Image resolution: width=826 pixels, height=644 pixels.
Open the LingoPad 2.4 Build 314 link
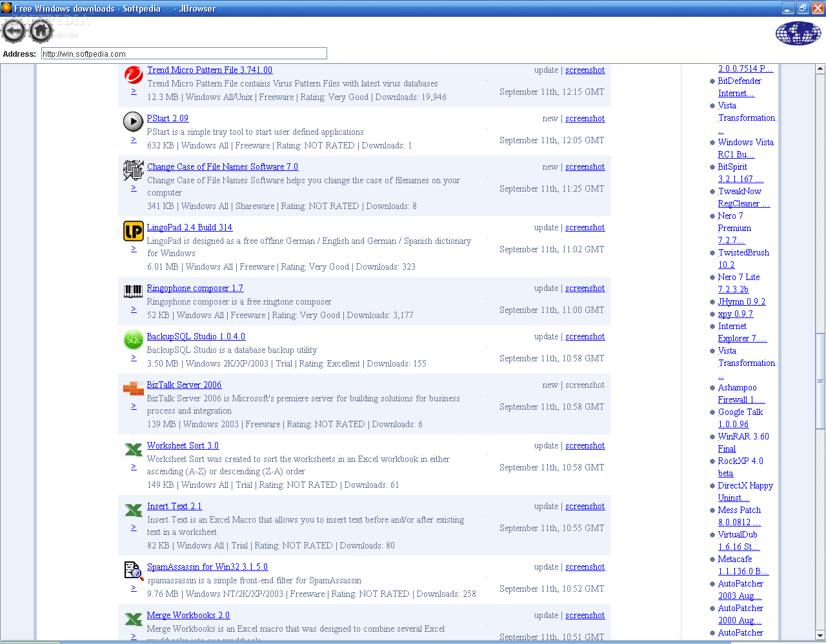[190, 227]
